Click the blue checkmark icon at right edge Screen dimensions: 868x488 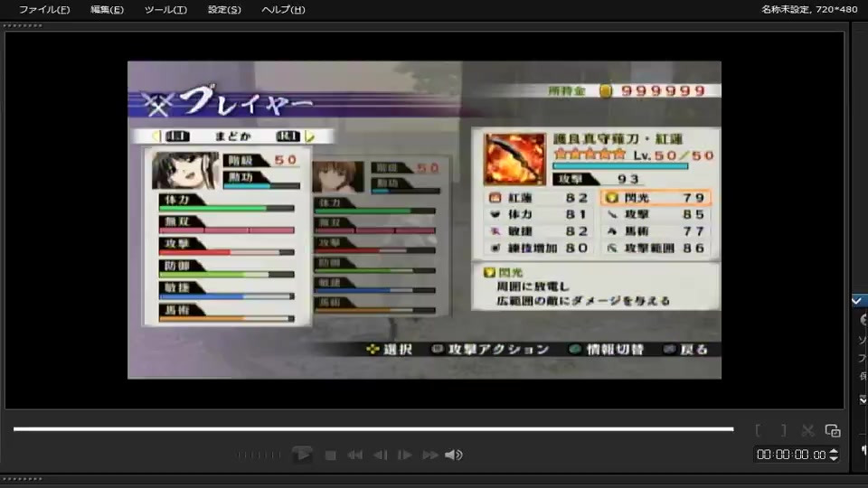tap(856, 301)
